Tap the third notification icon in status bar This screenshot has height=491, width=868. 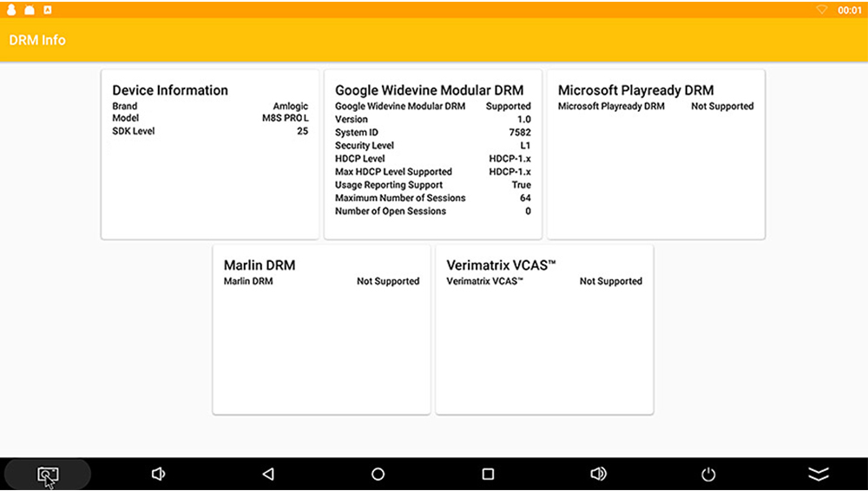(x=47, y=10)
